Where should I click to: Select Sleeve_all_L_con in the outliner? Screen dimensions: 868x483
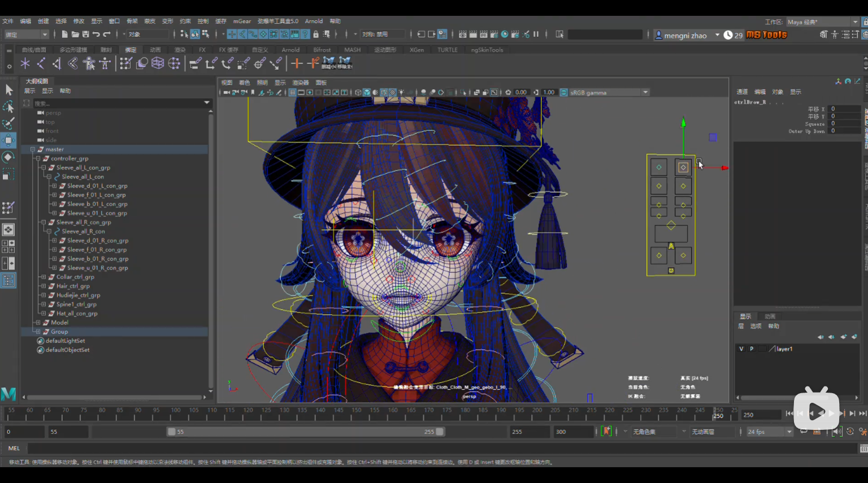pos(83,177)
